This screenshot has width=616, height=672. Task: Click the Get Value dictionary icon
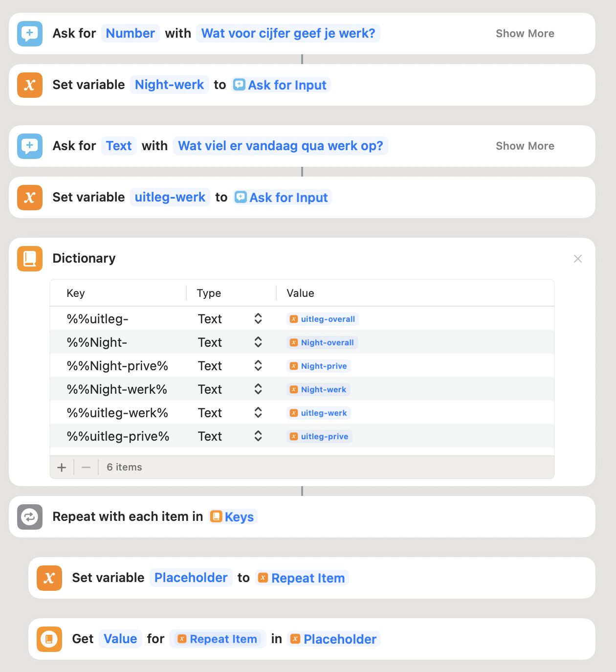coord(49,639)
